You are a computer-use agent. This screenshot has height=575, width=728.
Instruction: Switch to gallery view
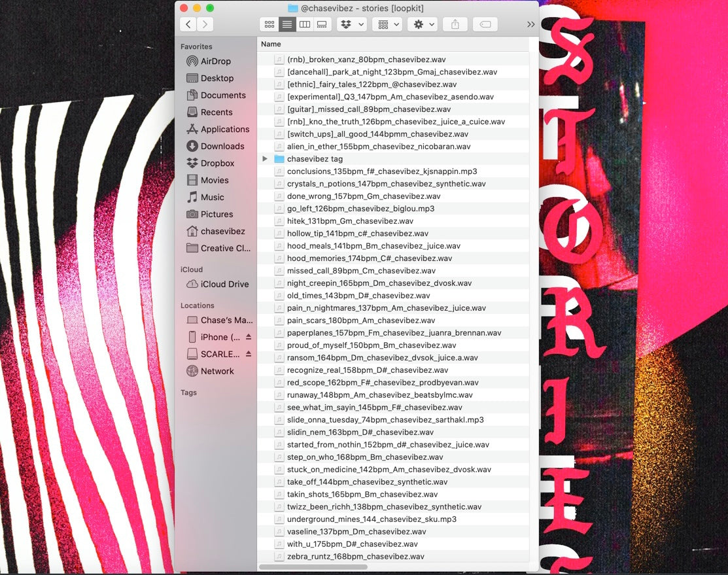tap(322, 24)
